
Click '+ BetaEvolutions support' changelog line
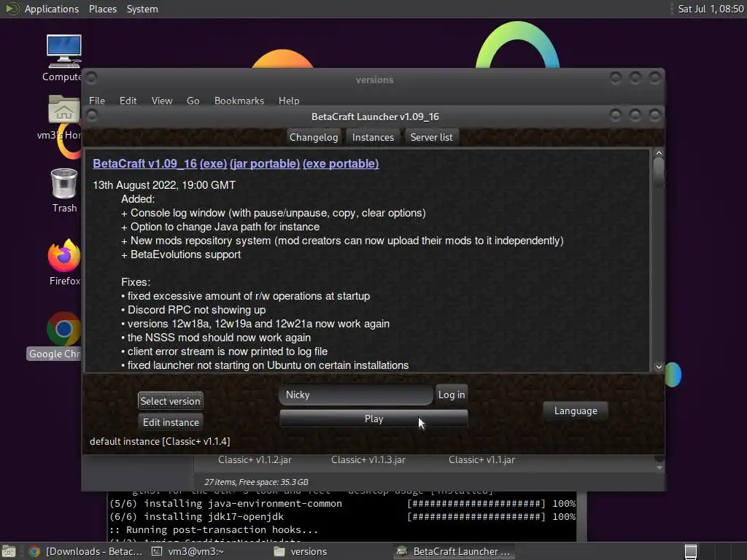(181, 254)
